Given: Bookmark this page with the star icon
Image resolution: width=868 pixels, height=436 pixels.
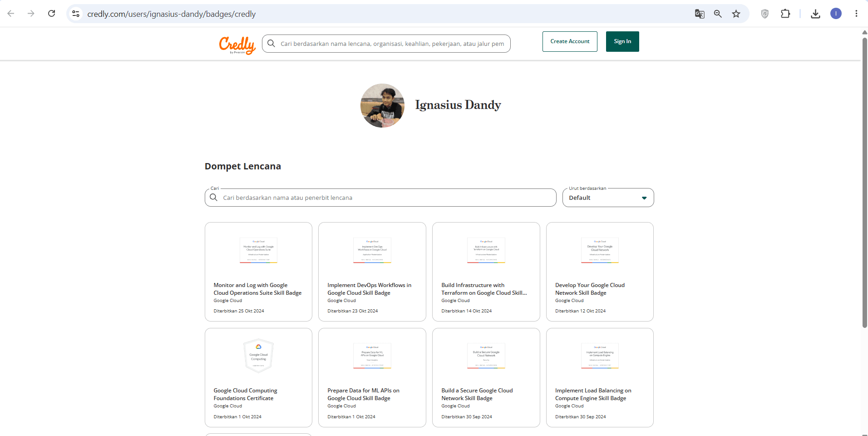Looking at the screenshot, I should point(736,14).
